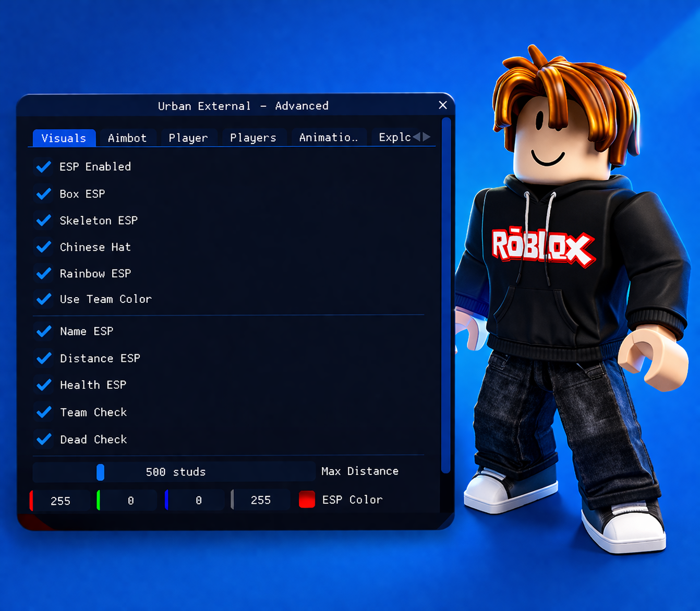The height and width of the screenshot is (611, 700).
Task: Toggle the Team Check checkbox
Action: click(44, 412)
